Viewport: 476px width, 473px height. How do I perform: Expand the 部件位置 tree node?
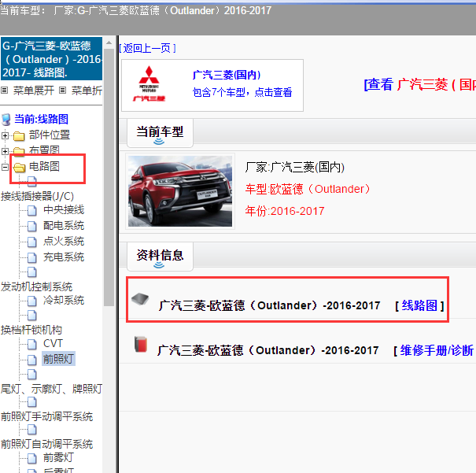(x=5, y=135)
